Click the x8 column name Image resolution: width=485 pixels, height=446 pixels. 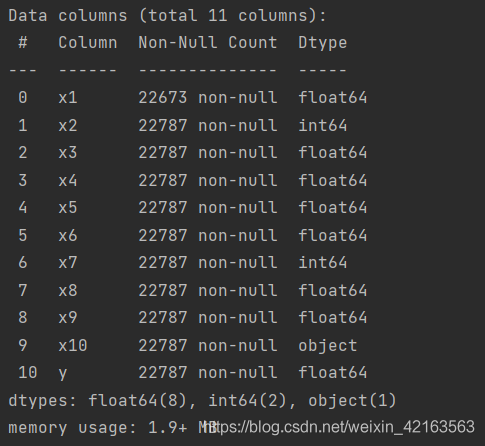point(68,290)
